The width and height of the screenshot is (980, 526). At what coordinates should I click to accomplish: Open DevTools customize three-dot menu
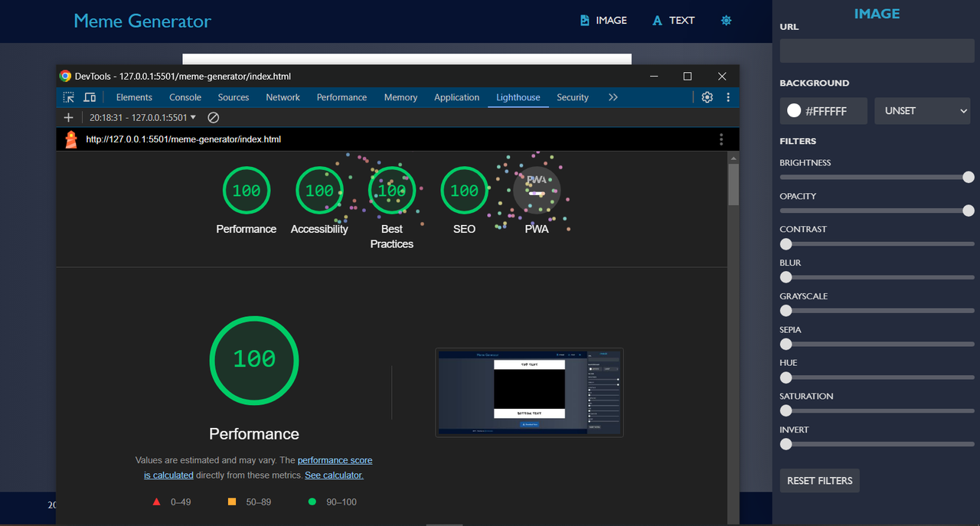[x=728, y=97]
